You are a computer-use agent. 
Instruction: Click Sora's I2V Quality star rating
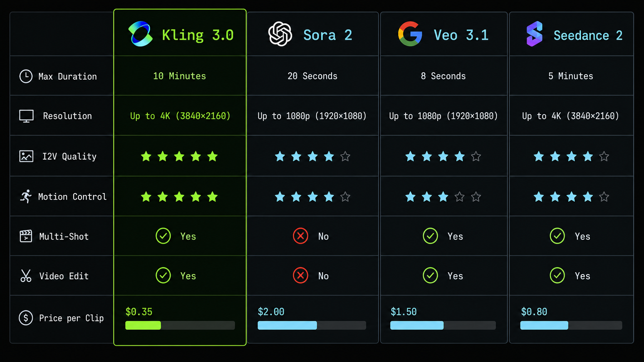[x=312, y=156]
